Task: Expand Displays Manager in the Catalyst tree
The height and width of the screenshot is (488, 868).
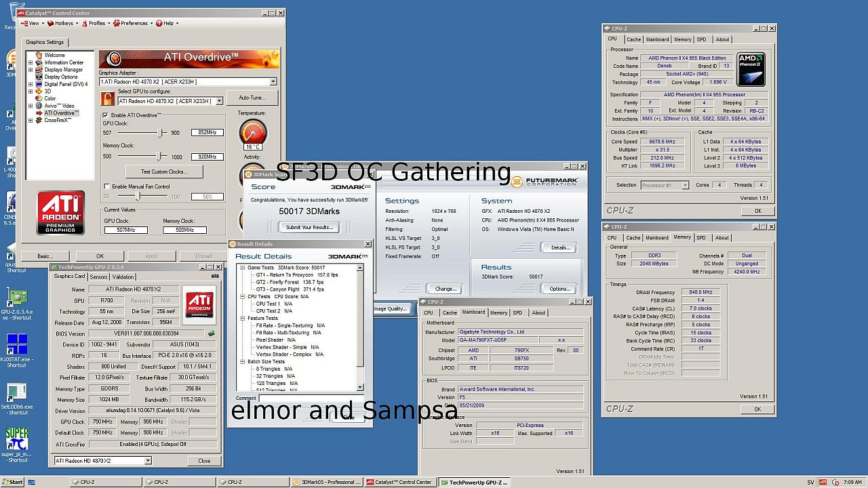Action: tap(31, 70)
